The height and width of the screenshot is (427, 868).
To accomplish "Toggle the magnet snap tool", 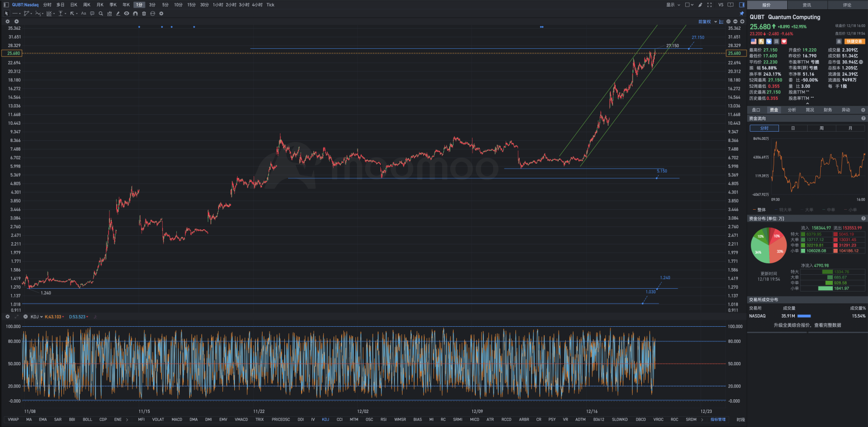I will pyautogui.click(x=135, y=14).
